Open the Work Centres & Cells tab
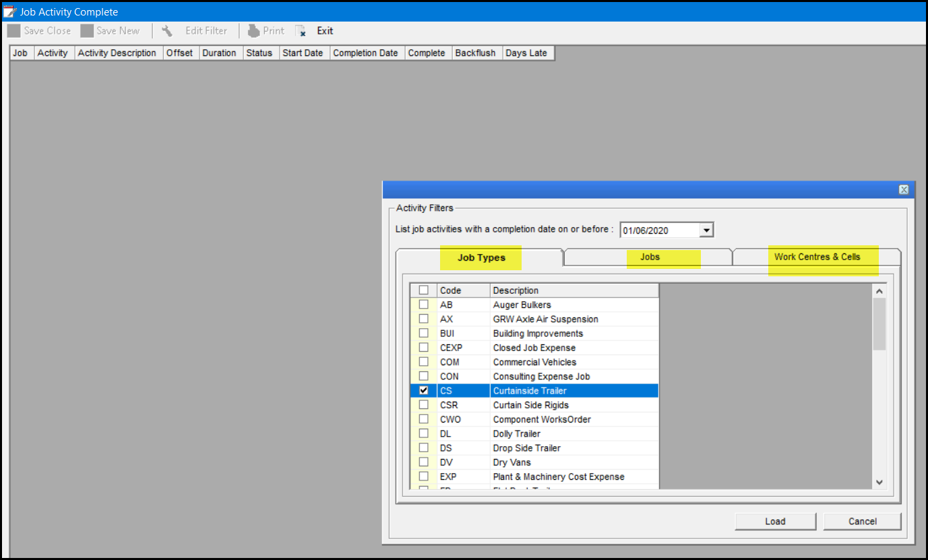This screenshot has height=560, width=928. click(x=817, y=257)
